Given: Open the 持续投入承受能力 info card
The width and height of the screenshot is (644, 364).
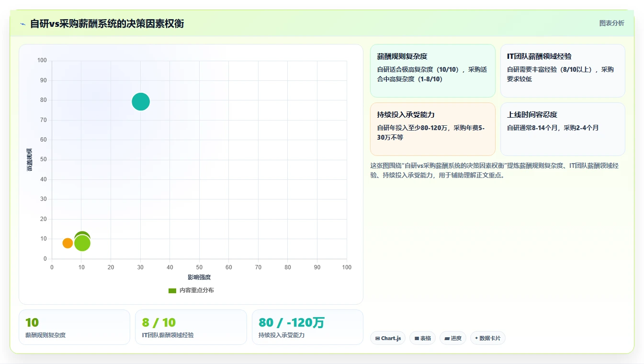Looking at the screenshot, I should click(x=432, y=129).
